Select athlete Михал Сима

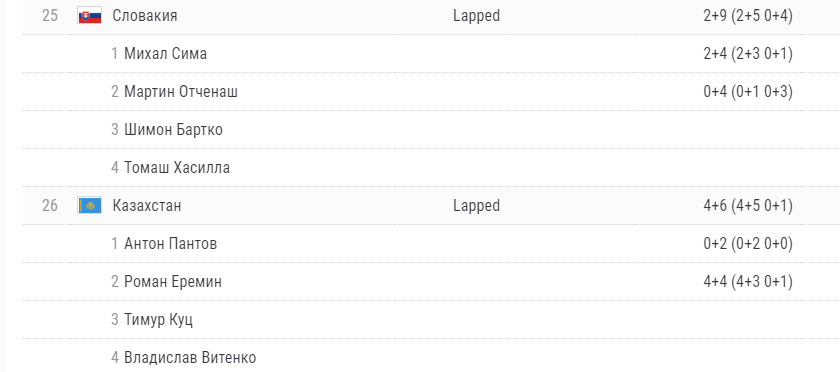click(166, 54)
